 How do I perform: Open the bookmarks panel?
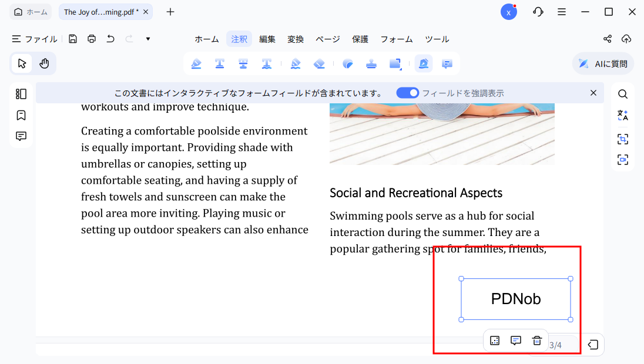21,115
